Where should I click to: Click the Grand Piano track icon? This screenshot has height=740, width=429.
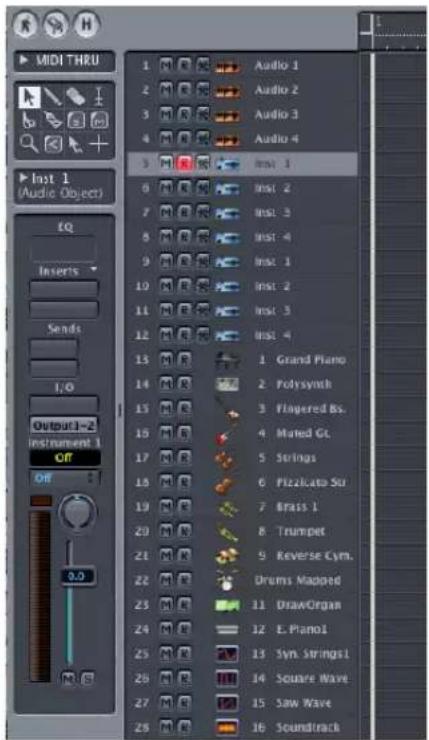point(227,360)
